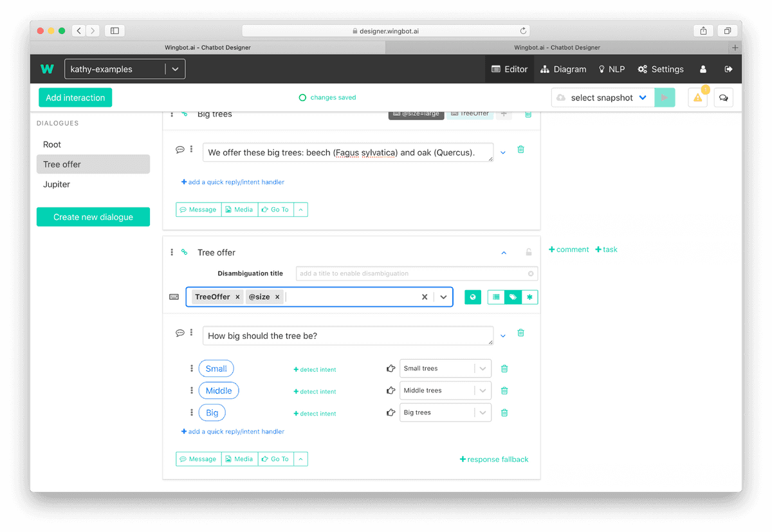
Task: Toggle the lock on Tree offer interaction
Action: (529, 252)
